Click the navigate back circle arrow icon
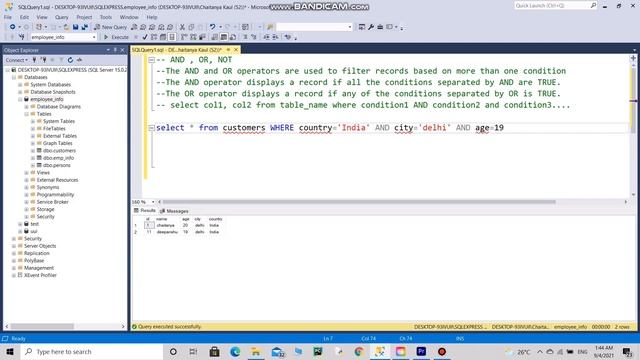The height and width of the screenshot is (360, 640). (13, 27)
